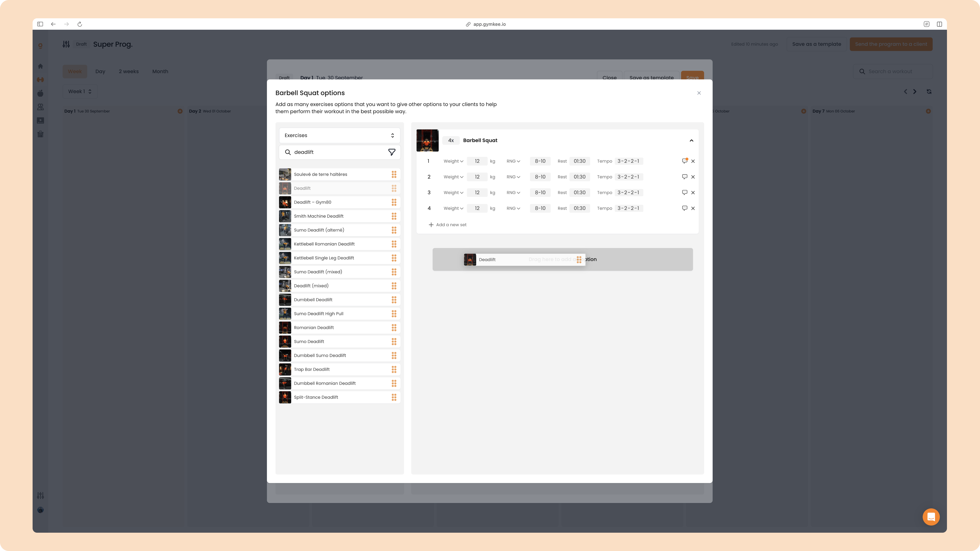The width and height of the screenshot is (980, 551).
Task: Open the Intercom chat bubble
Action: click(x=931, y=517)
